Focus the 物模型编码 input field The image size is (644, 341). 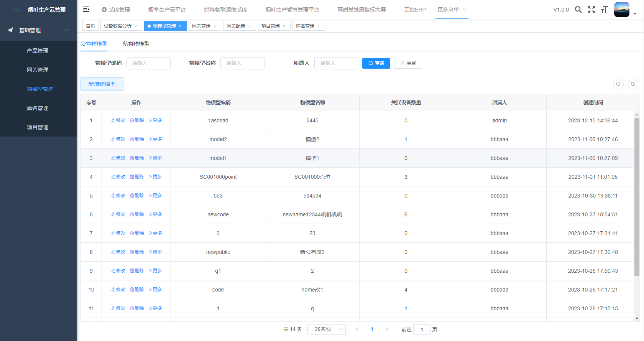click(148, 63)
